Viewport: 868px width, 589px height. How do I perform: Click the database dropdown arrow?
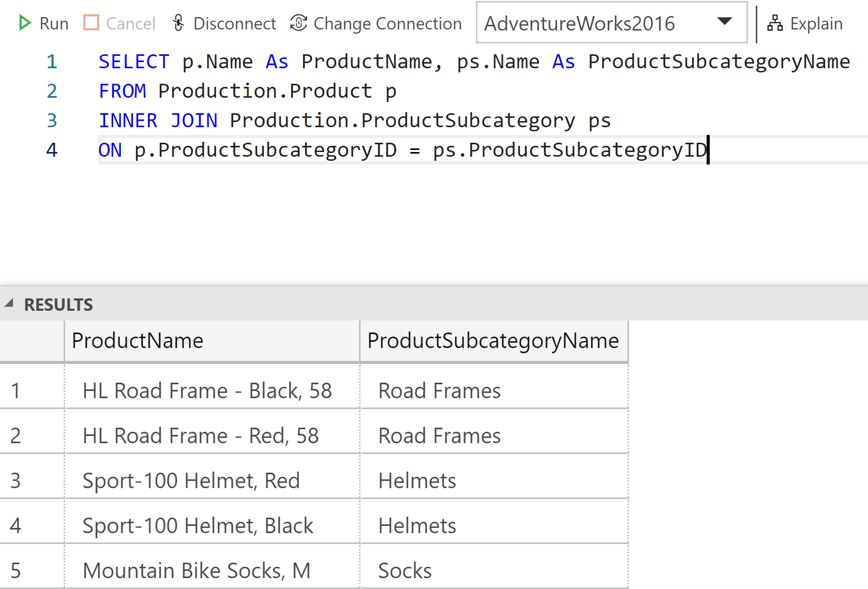tap(725, 22)
